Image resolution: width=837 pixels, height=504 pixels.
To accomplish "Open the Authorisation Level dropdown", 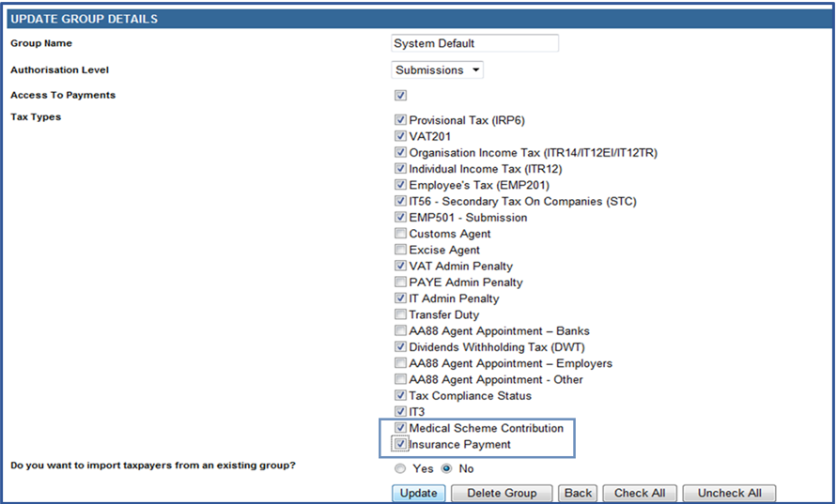I will (x=438, y=70).
